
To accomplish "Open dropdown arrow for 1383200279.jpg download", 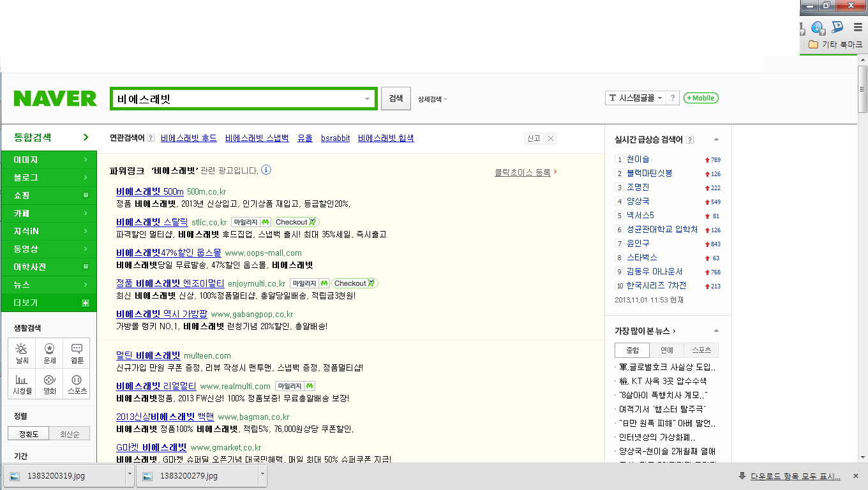I will click(262, 475).
